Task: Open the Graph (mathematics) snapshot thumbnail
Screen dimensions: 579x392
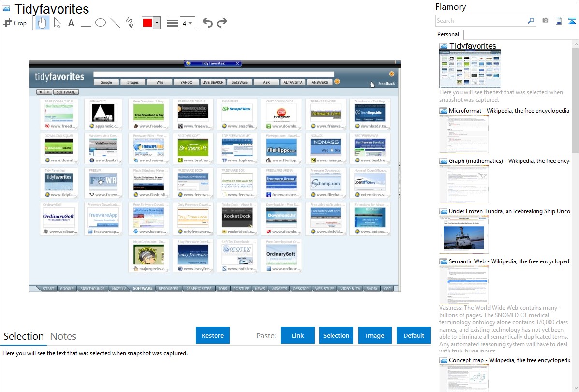Action: click(464, 184)
